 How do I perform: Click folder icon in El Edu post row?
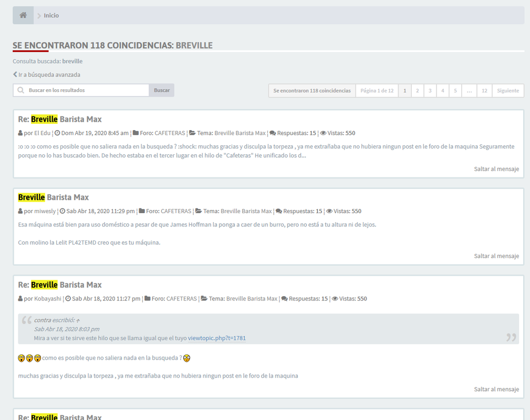pyautogui.click(x=136, y=133)
